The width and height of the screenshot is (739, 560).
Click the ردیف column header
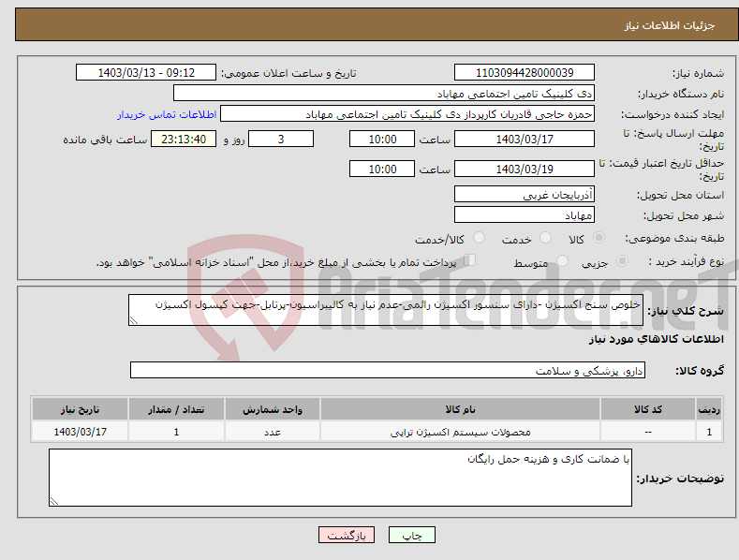(x=709, y=409)
